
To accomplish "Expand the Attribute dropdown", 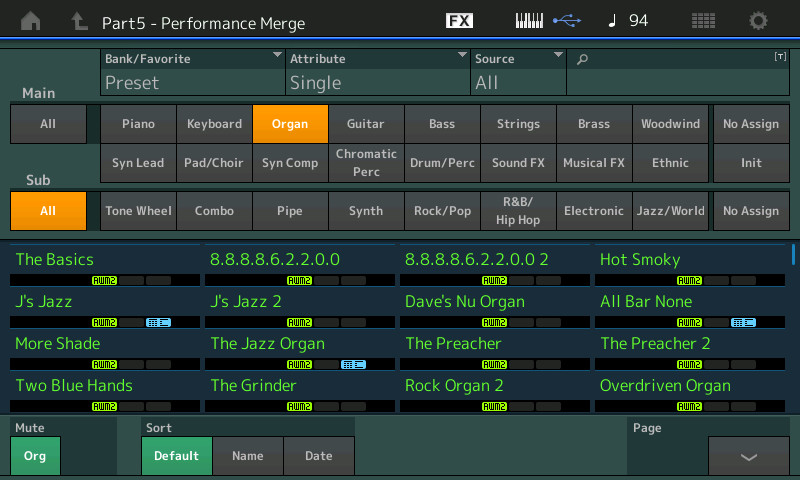I will (378, 72).
